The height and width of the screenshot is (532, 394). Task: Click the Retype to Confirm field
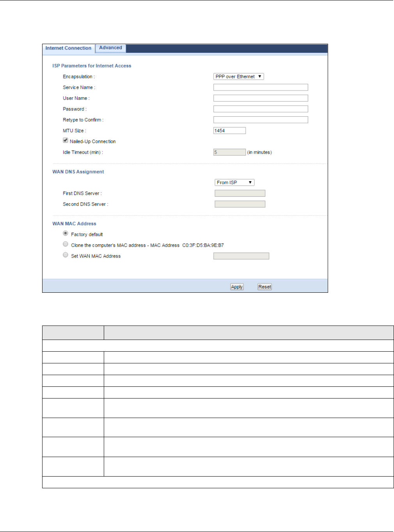point(261,120)
